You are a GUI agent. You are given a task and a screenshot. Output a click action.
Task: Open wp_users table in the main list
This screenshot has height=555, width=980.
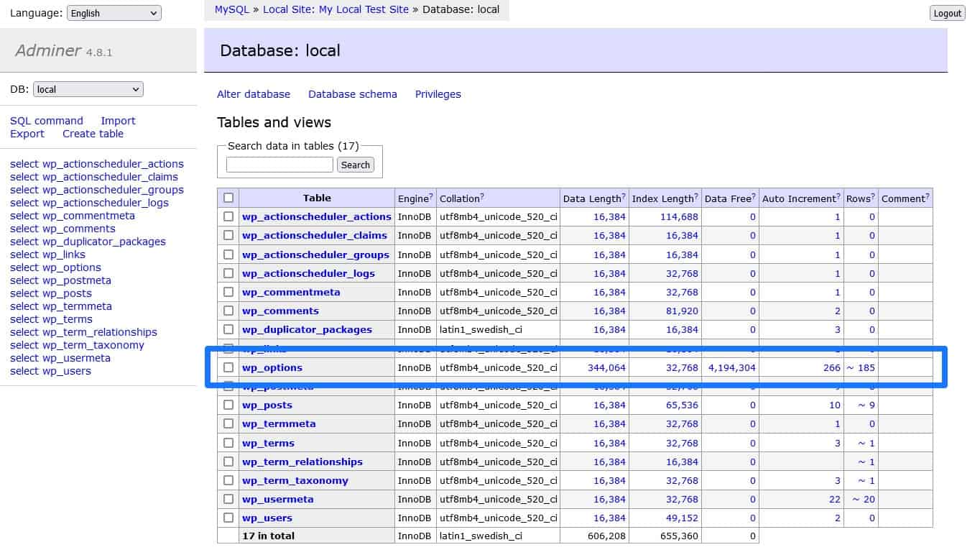[x=267, y=518]
